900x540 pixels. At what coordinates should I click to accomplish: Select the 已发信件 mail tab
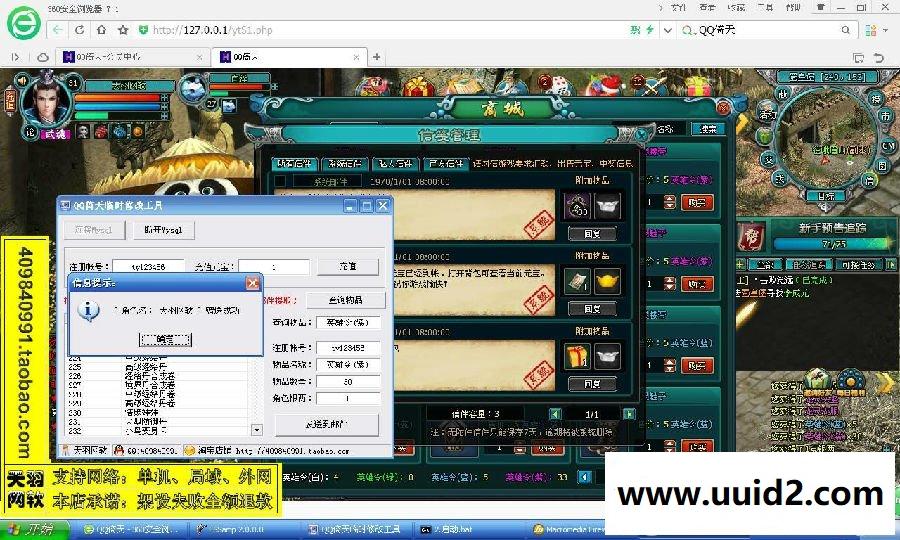point(446,164)
